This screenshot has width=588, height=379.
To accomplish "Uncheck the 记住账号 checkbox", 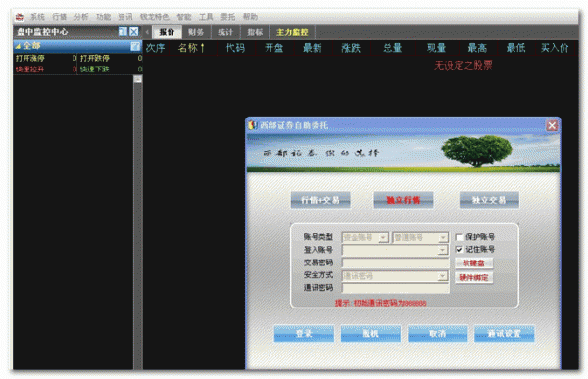I will 459,249.
